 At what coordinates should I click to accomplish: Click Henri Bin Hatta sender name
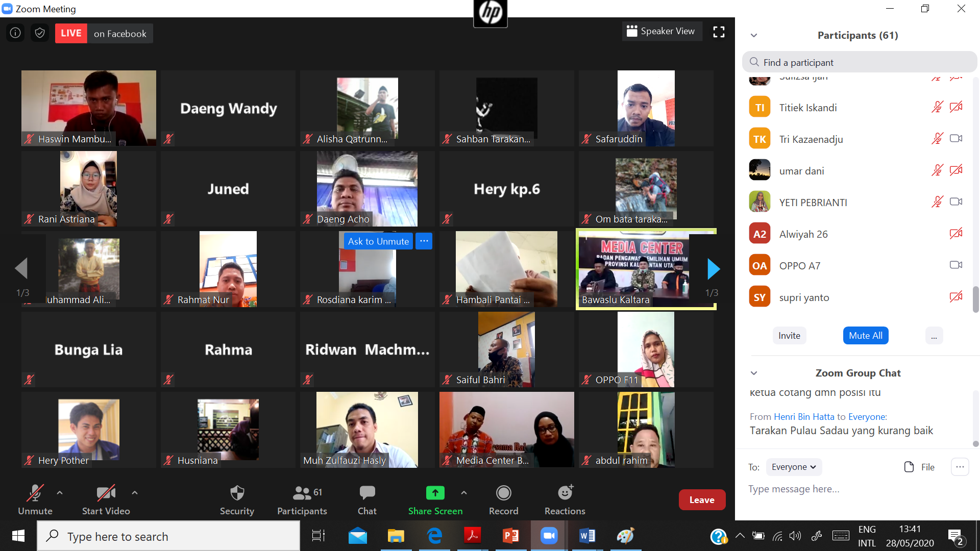804,417
